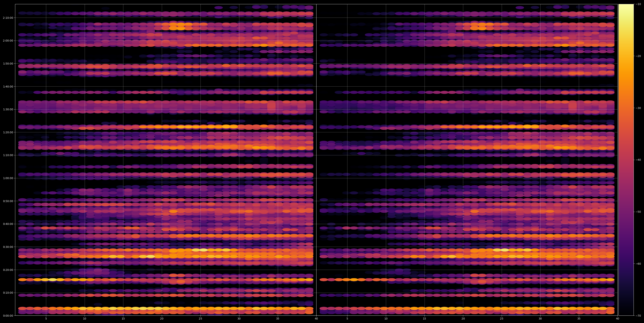Click x-axis label 5 under the right heatmap
Viewport: 644px width, 323px height.
(347, 319)
